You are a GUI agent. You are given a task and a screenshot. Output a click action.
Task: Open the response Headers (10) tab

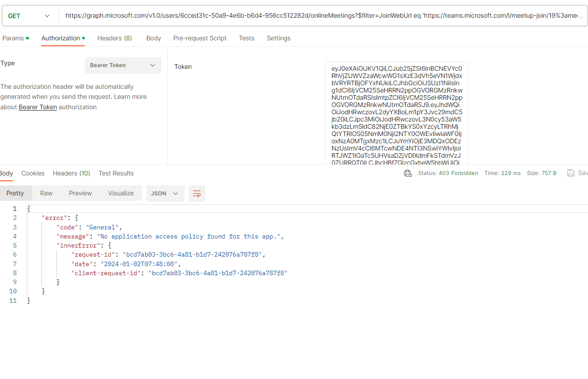pos(71,173)
